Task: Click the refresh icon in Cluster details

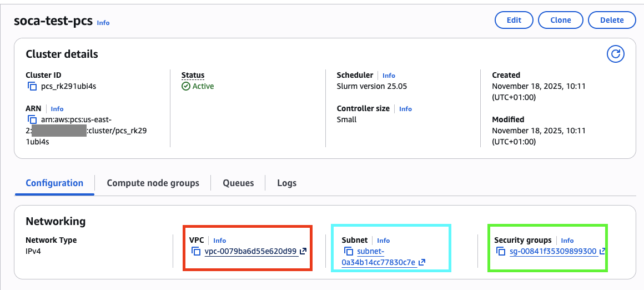Action: [x=615, y=54]
